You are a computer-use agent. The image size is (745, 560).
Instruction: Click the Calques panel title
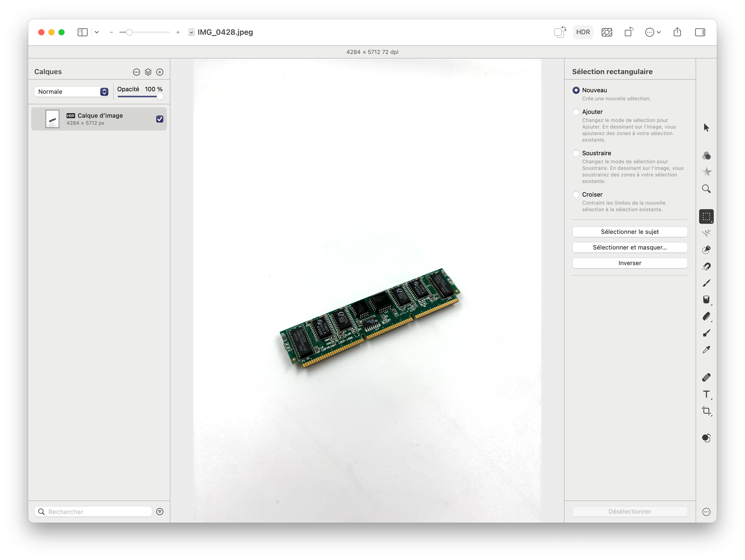(x=48, y=72)
